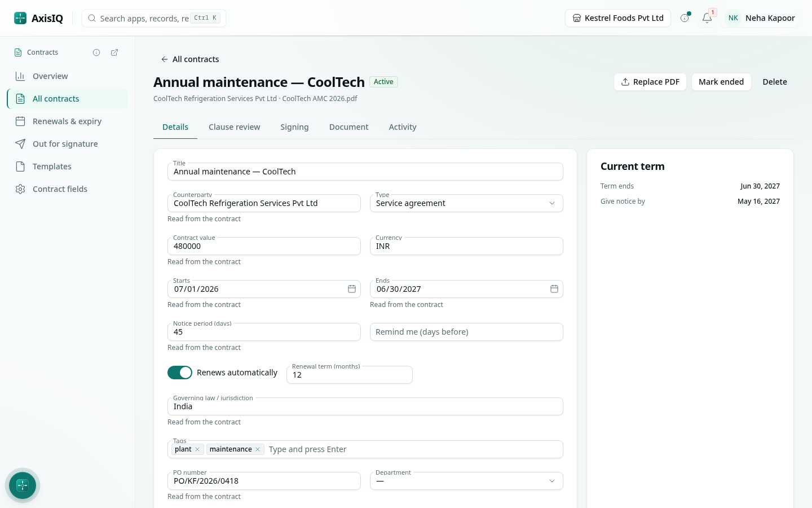Screen dimensions: 812x508
Task: Go to Renewals & expiry
Action: pyautogui.click(x=68, y=121)
